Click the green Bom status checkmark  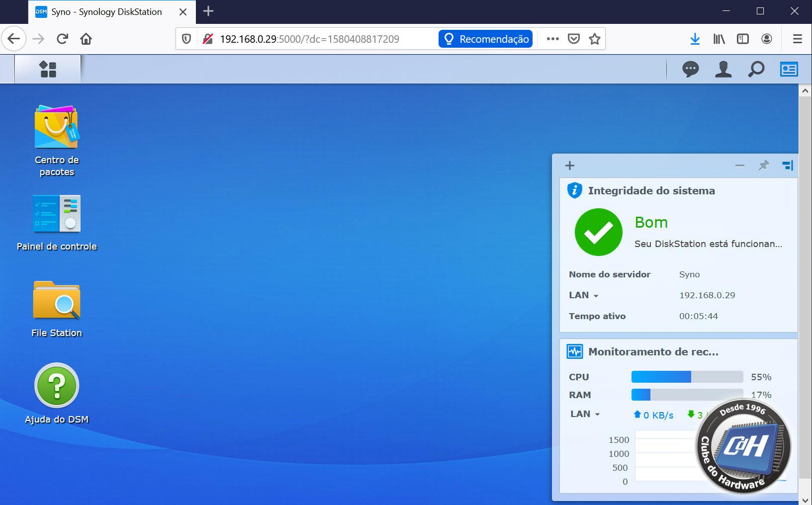tap(598, 232)
